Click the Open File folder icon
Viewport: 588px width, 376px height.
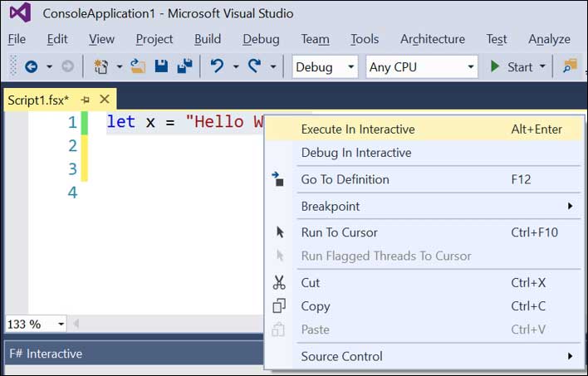click(138, 66)
